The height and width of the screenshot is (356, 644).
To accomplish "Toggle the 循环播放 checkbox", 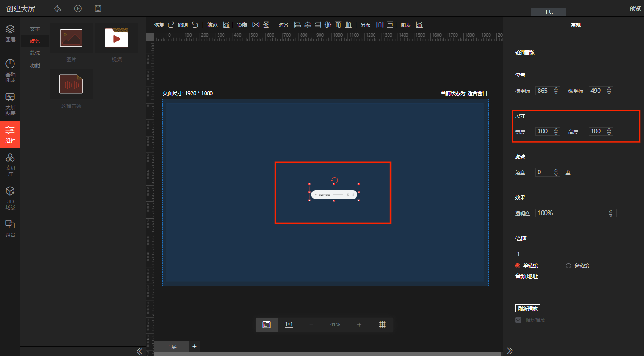I will 518,320.
